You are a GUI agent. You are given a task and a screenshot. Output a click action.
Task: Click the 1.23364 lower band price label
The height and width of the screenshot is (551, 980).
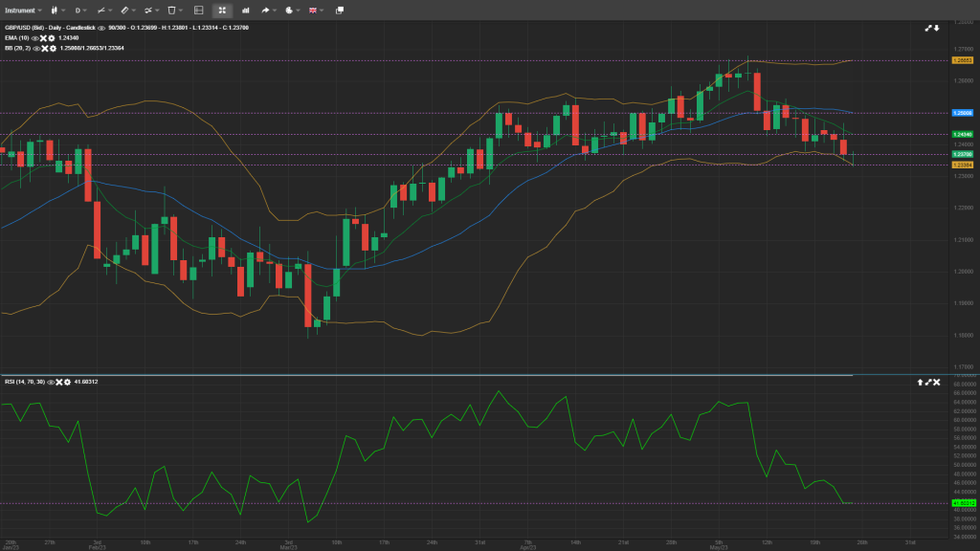pyautogui.click(x=962, y=165)
